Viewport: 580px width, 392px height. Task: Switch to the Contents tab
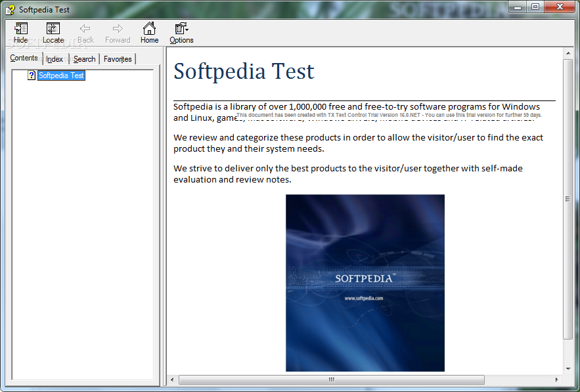coord(24,58)
